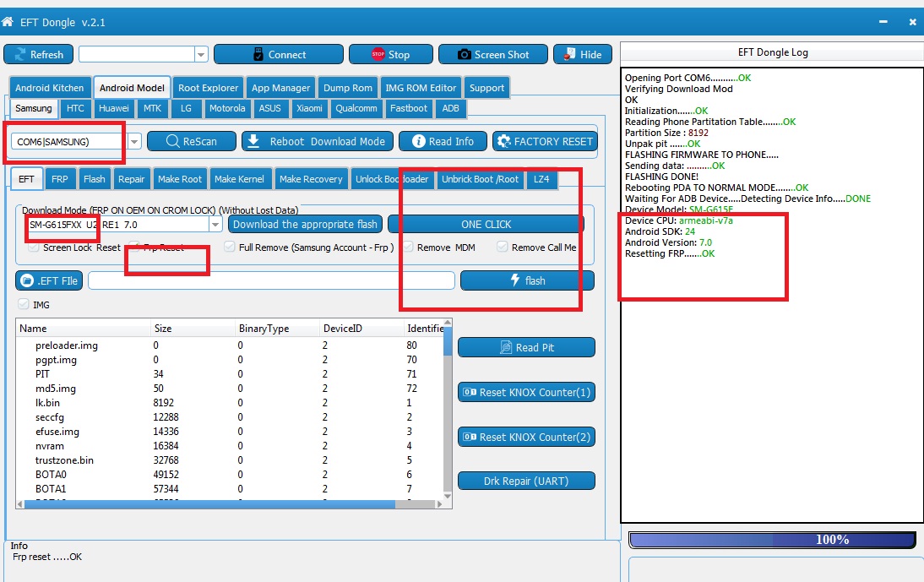Click the .EFT file path input field

(272, 281)
